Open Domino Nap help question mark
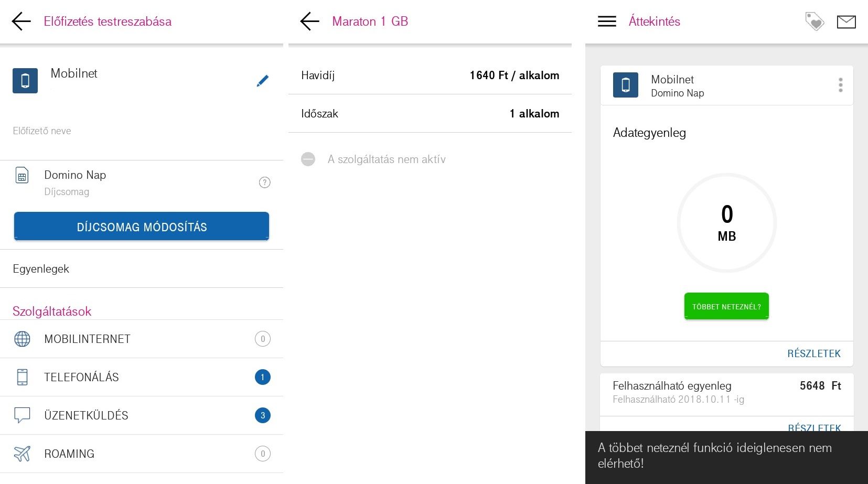Image resolution: width=868 pixels, height=484 pixels. (x=264, y=182)
